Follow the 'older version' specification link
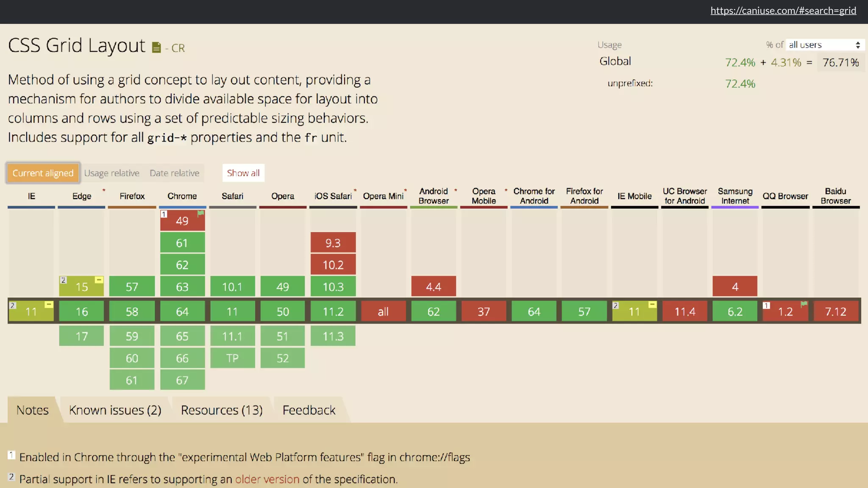Screen dimensions: 868x488 click(x=267, y=479)
